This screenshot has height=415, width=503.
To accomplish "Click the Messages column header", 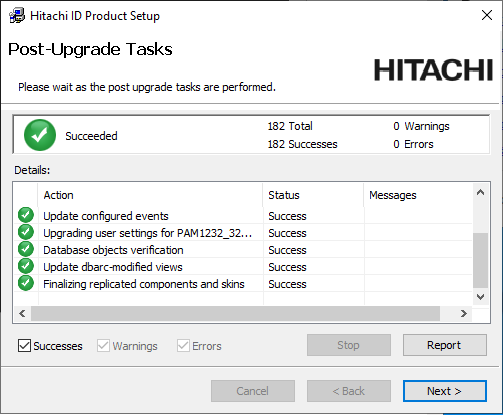I will coord(418,195).
